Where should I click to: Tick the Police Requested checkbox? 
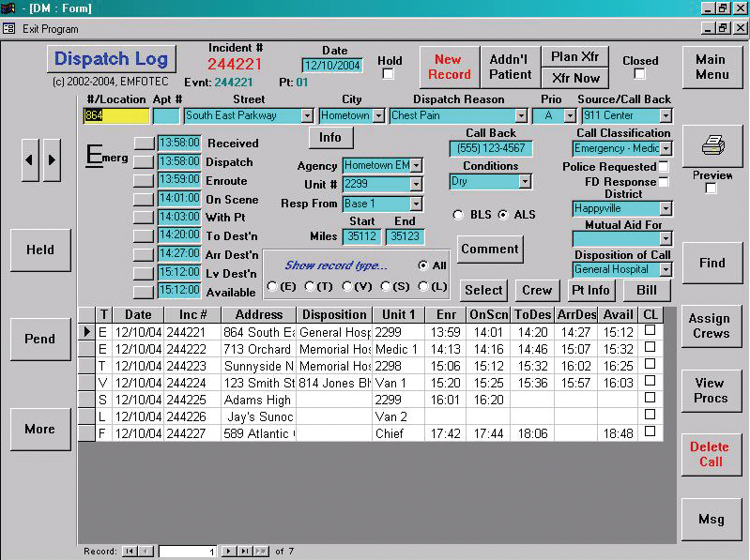[664, 167]
